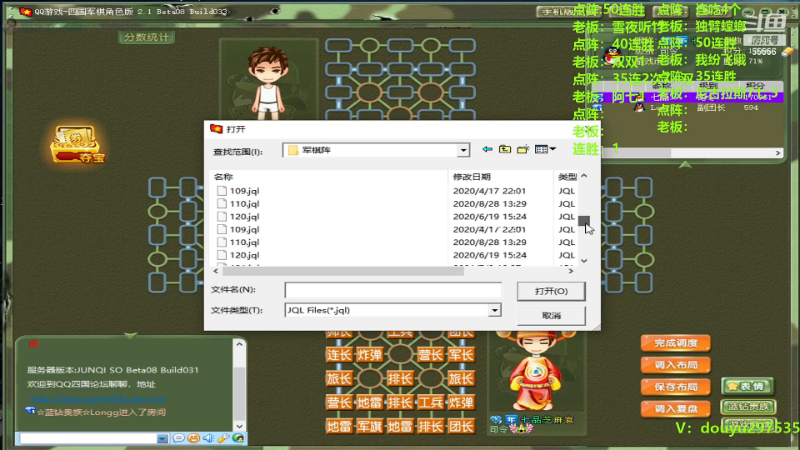Collapse the chat panel using its top triangle

tap(131, 335)
